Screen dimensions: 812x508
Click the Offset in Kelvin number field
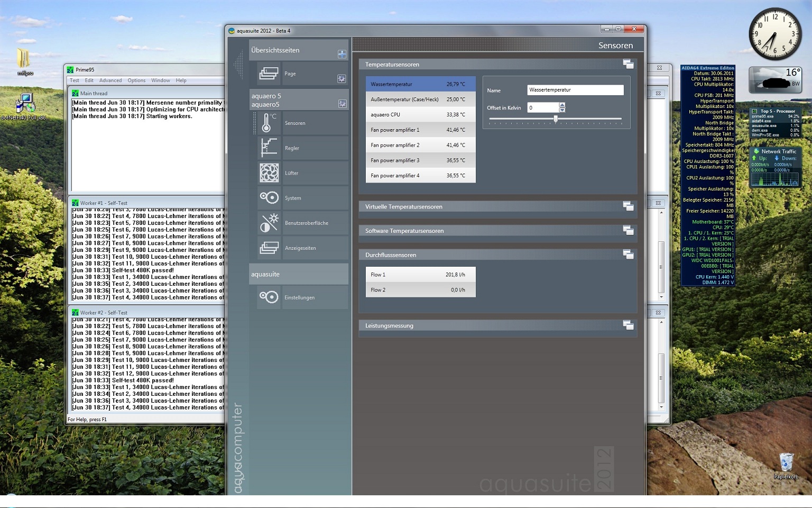[x=543, y=107]
